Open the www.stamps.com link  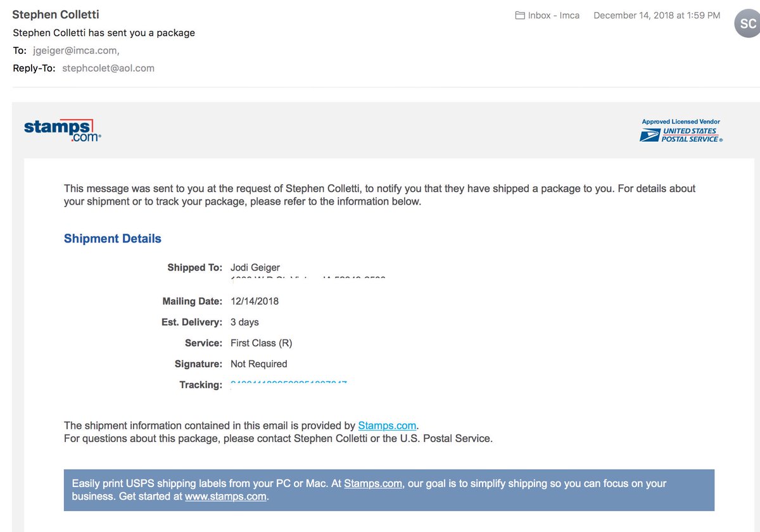pos(225,497)
